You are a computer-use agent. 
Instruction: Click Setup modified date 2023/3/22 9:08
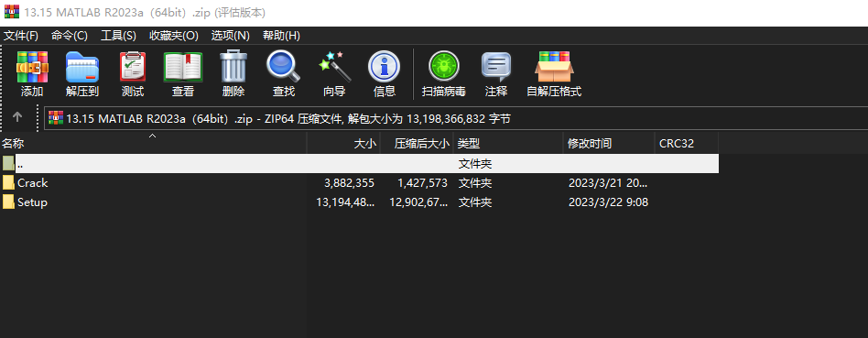pos(608,202)
